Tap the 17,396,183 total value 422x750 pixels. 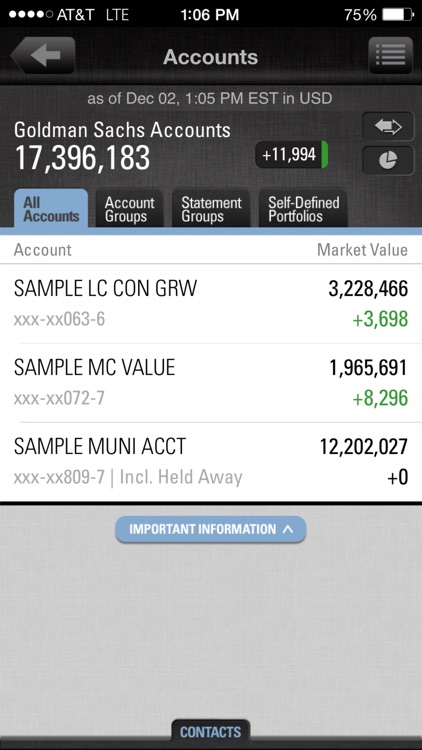point(82,157)
